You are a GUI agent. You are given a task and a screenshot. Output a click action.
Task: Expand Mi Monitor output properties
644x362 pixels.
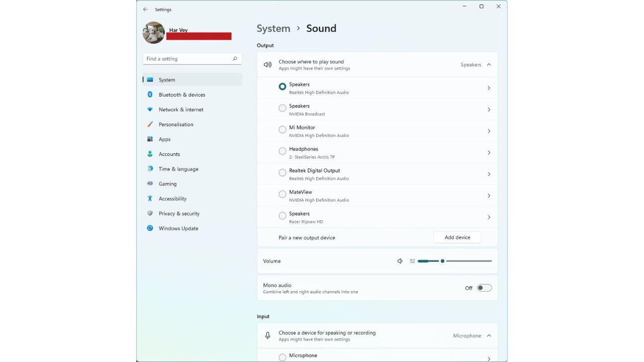point(489,131)
